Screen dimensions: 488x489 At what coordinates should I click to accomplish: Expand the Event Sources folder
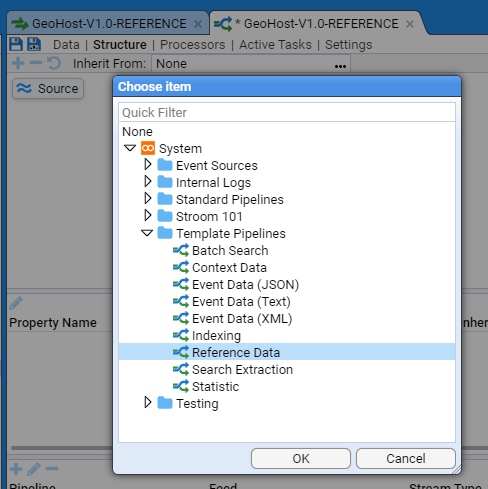point(148,164)
